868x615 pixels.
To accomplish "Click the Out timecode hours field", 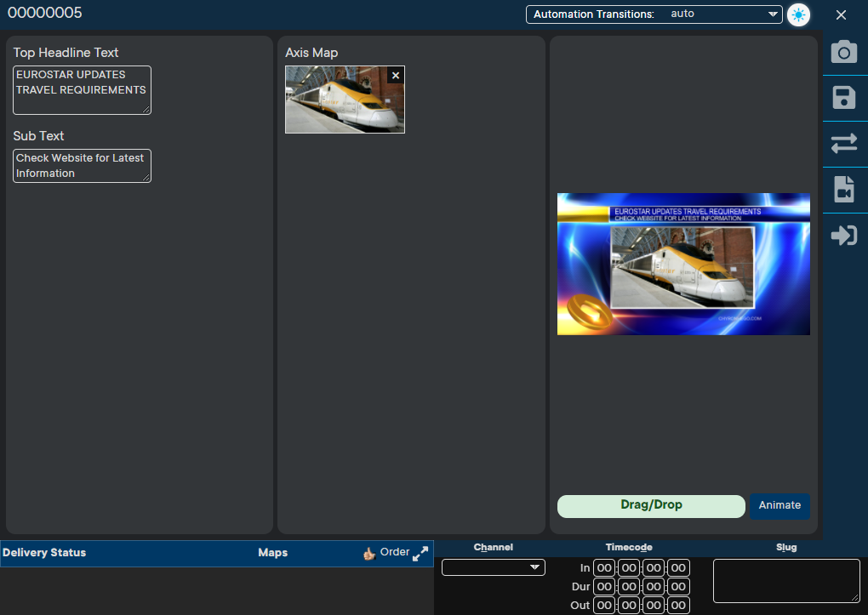I will [x=604, y=606].
